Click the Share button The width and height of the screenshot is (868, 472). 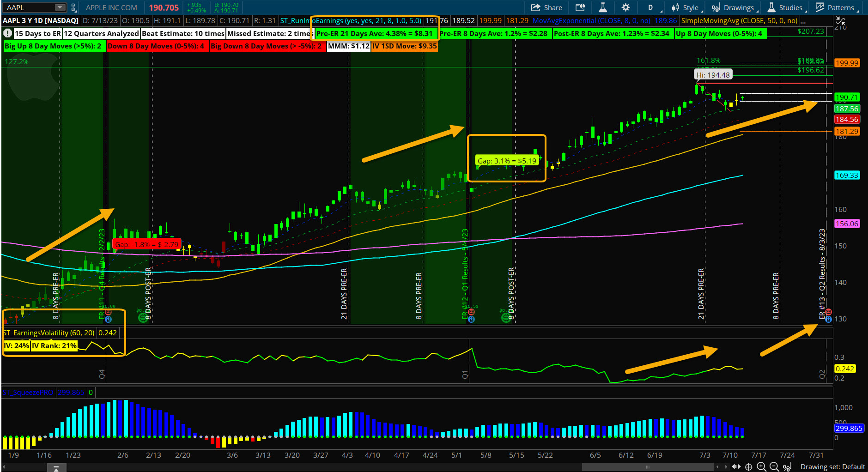[x=551, y=7]
